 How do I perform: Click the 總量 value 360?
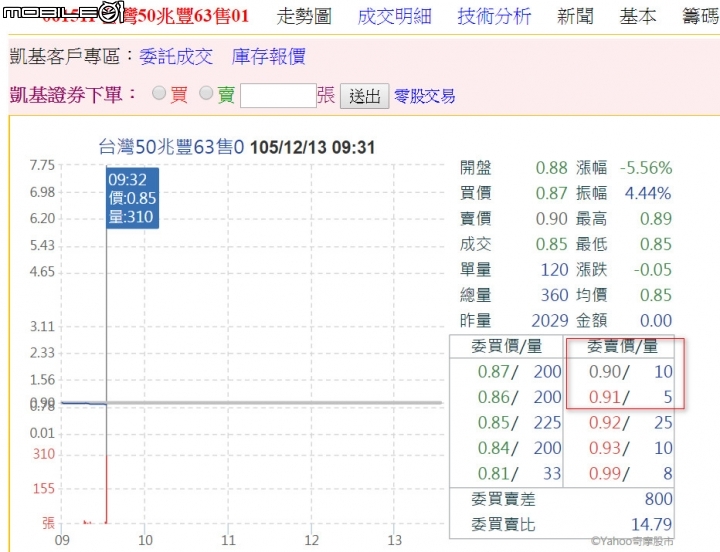pos(555,295)
